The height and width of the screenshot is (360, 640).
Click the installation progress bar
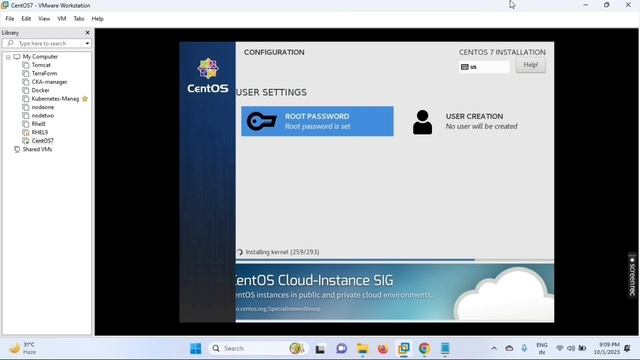[394, 259]
